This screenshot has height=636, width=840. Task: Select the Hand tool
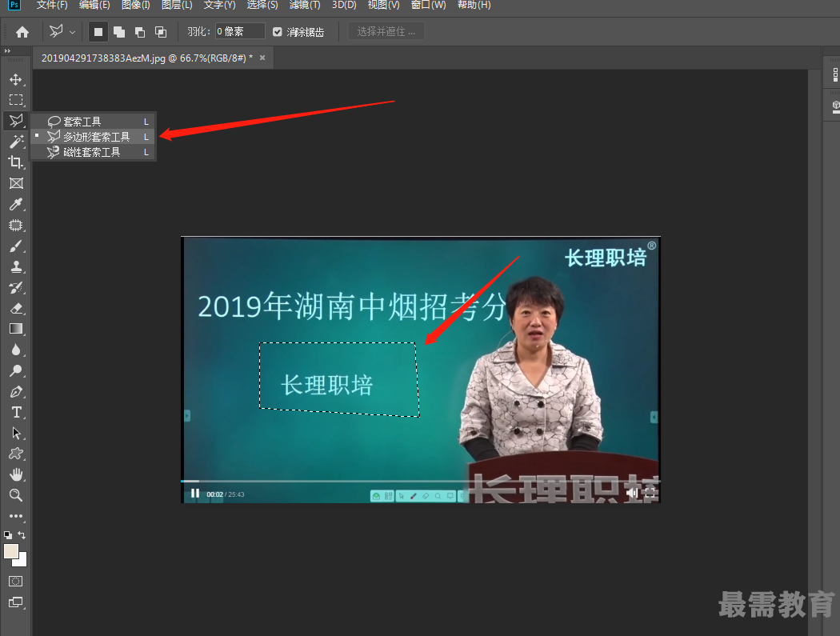pos(15,474)
